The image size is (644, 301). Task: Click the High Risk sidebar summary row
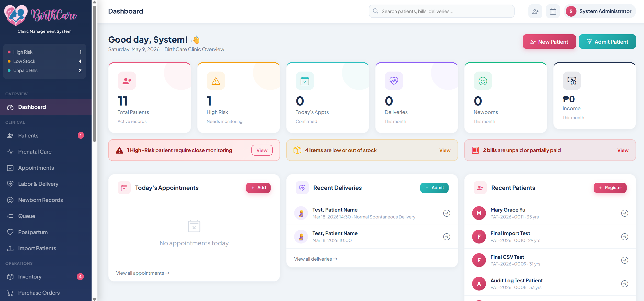point(45,52)
